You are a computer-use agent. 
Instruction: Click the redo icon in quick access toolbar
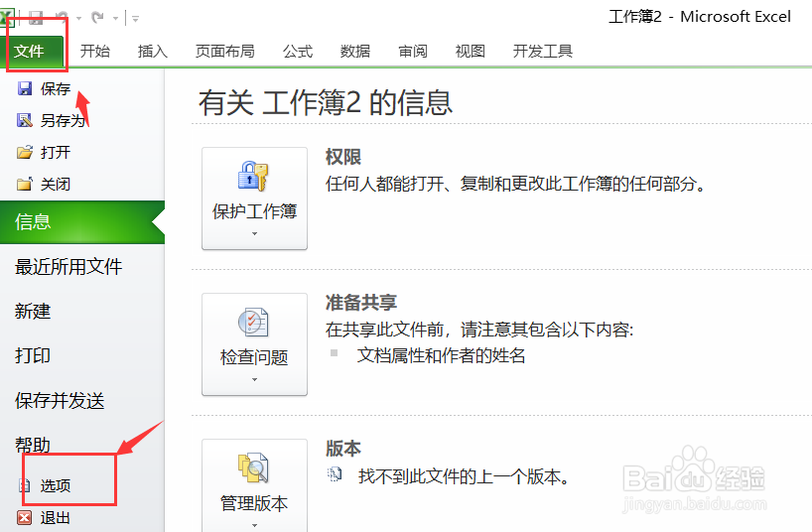(97, 18)
